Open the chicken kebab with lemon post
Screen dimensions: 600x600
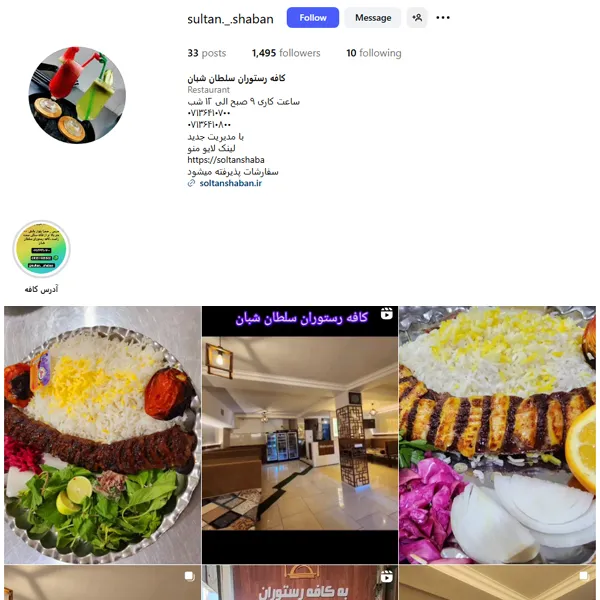(497, 435)
